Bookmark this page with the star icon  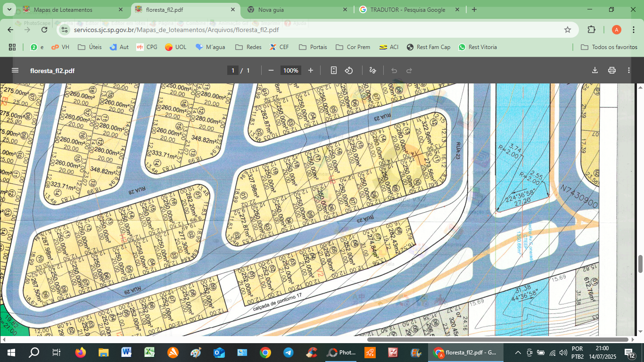pos(568,30)
